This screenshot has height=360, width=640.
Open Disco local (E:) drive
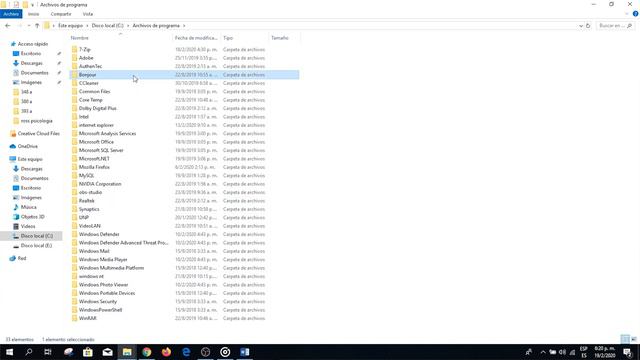click(x=36, y=246)
